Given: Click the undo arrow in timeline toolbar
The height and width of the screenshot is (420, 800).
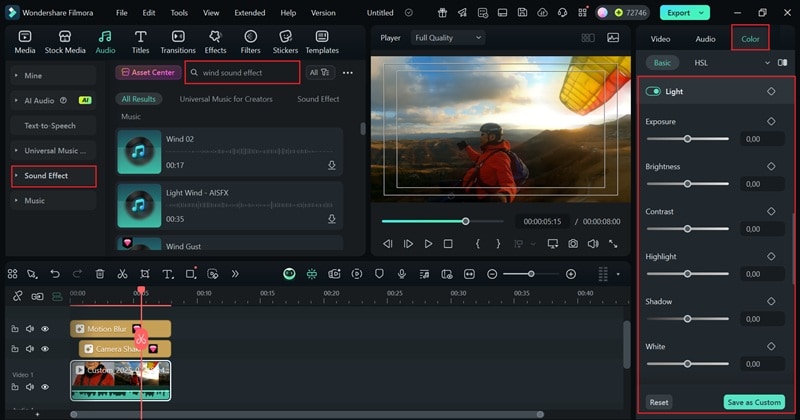Looking at the screenshot, I should point(55,274).
